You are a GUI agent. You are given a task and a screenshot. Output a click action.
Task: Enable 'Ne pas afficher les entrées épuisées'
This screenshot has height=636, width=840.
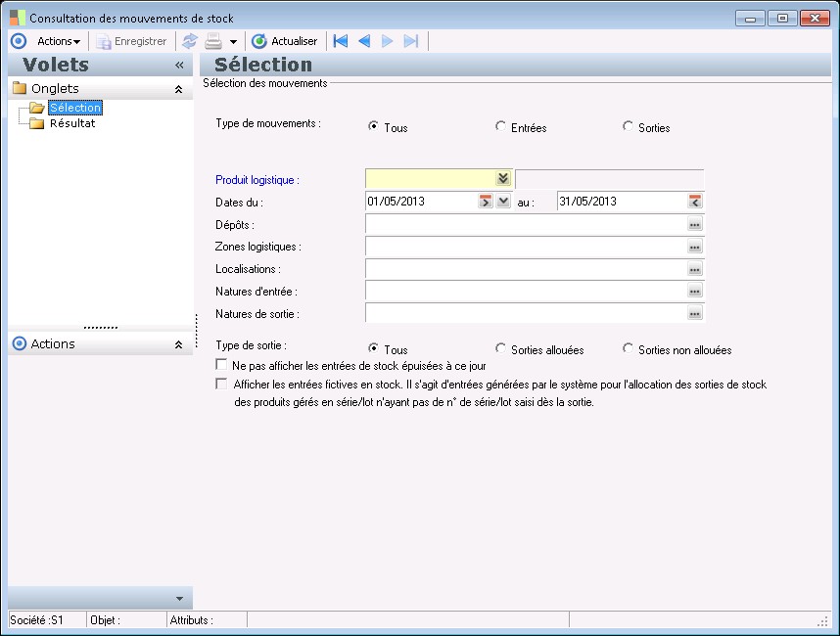point(221,365)
